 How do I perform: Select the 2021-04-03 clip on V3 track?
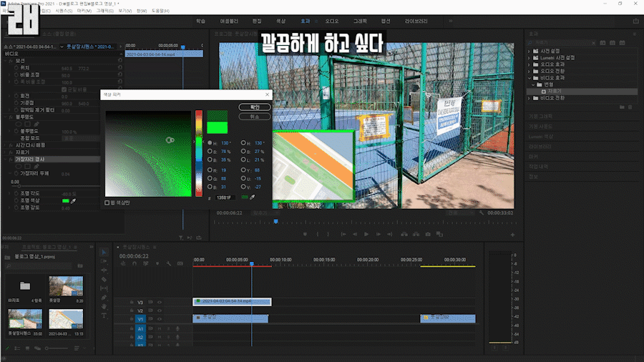pyautogui.click(x=232, y=302)
